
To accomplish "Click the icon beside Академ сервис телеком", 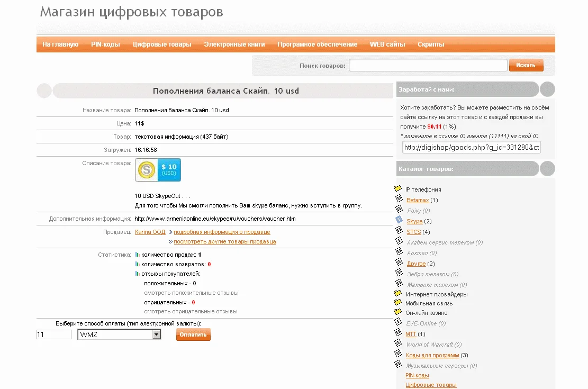I will click(399, 240).
